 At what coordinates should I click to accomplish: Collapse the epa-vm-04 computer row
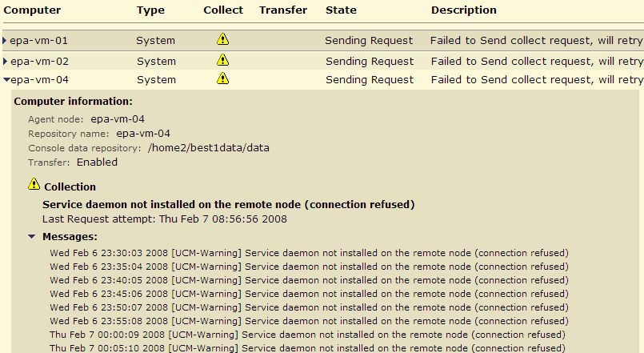(x=6, y=80)
